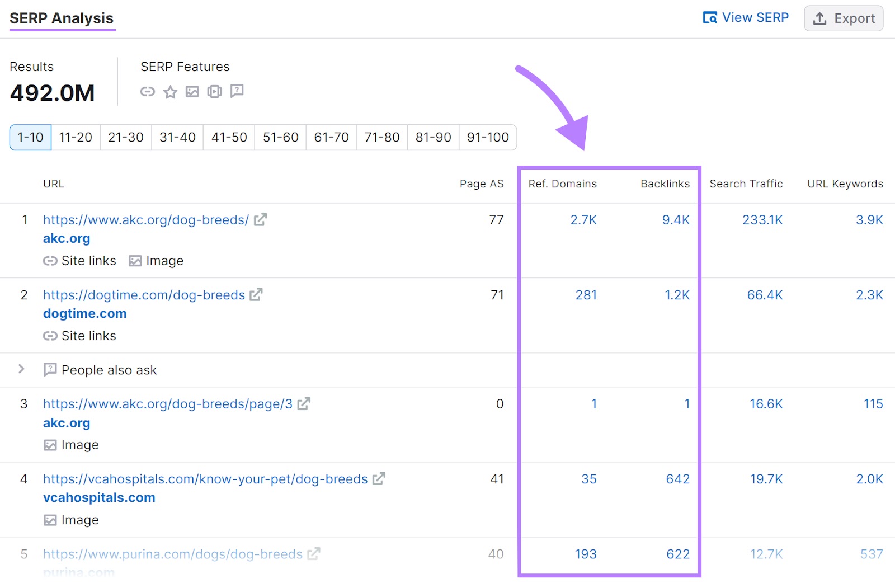
Task: Click the image pack icon in SERP Features
Action: click(x=192, y=91)
